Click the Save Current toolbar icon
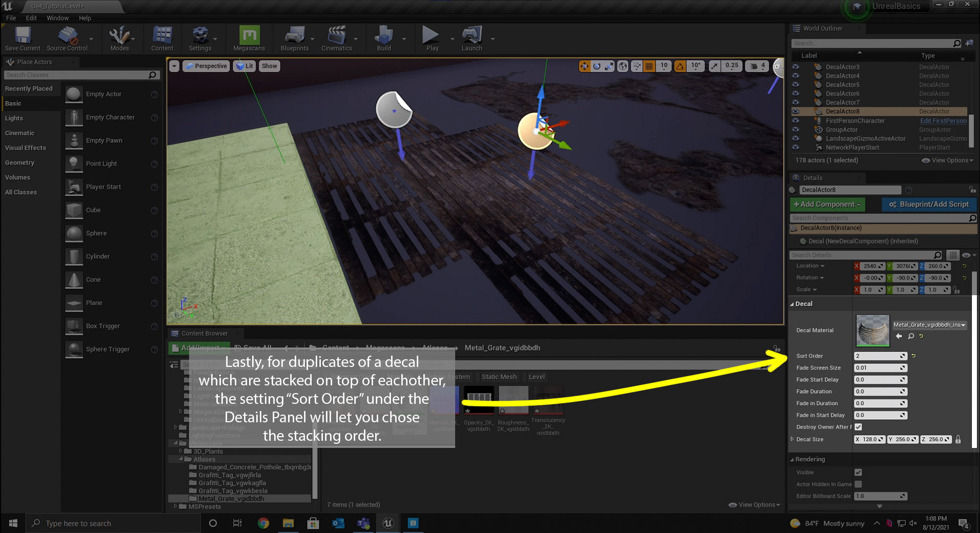The width and height of the screenshot is (980, 533). pos(23,39)
